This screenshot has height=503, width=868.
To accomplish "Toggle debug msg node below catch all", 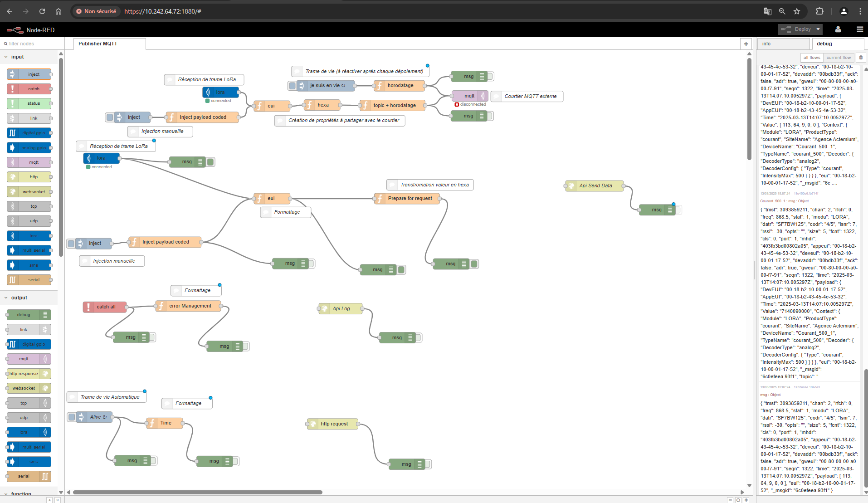I will 152,337.
